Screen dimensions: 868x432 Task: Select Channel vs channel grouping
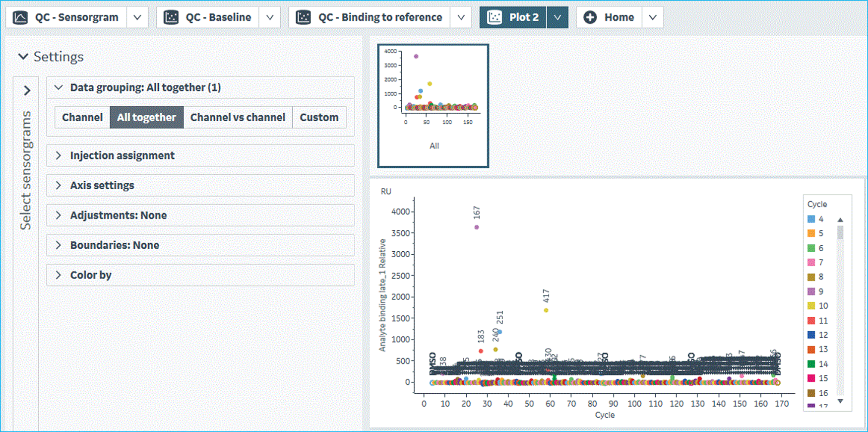(x=238, y=118)
